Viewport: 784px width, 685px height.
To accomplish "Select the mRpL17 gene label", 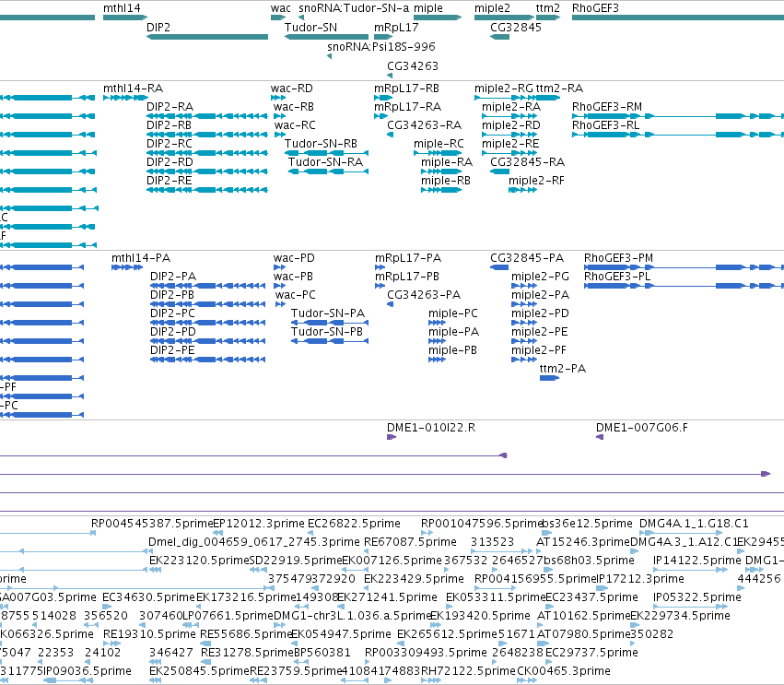I will pyautogui.click(x=396, y=27).
